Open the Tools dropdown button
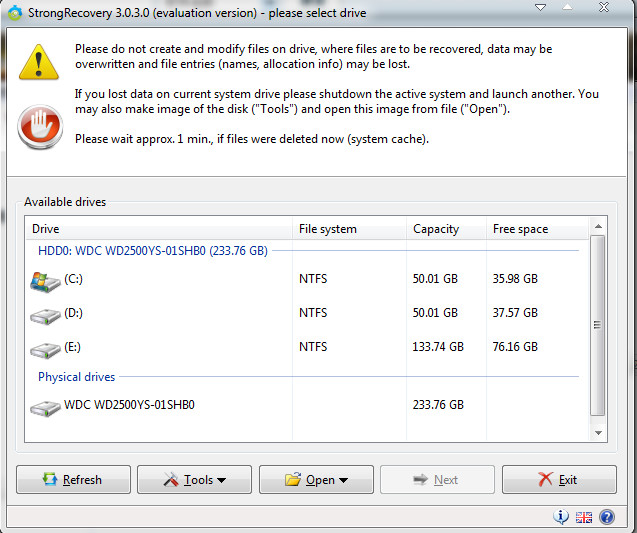 [x=194, y=479]
